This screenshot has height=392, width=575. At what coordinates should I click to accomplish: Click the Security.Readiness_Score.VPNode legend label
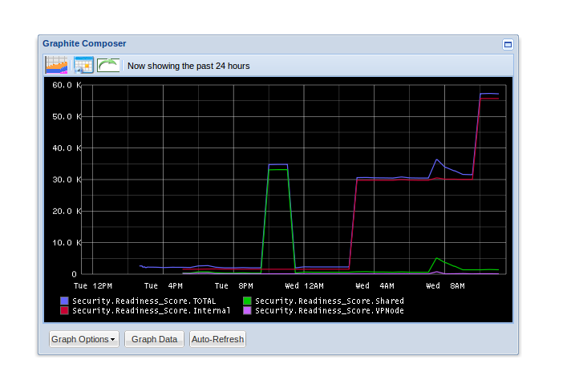point(329,310)
